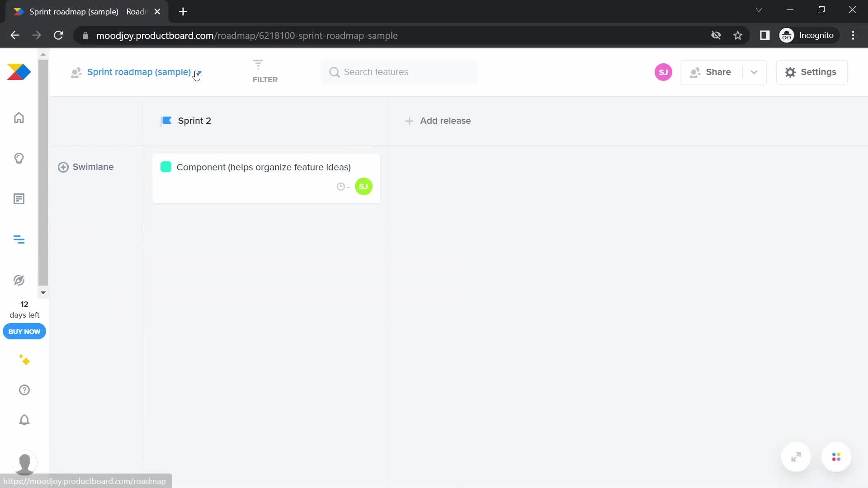Select the Help question mark icon

tap(24, 389)
